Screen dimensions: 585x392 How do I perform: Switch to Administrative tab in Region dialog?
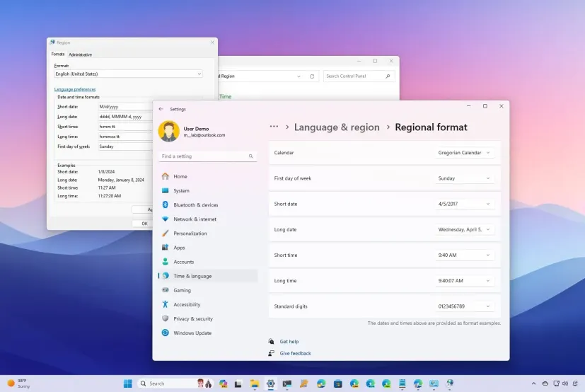(x=80, y=54)
